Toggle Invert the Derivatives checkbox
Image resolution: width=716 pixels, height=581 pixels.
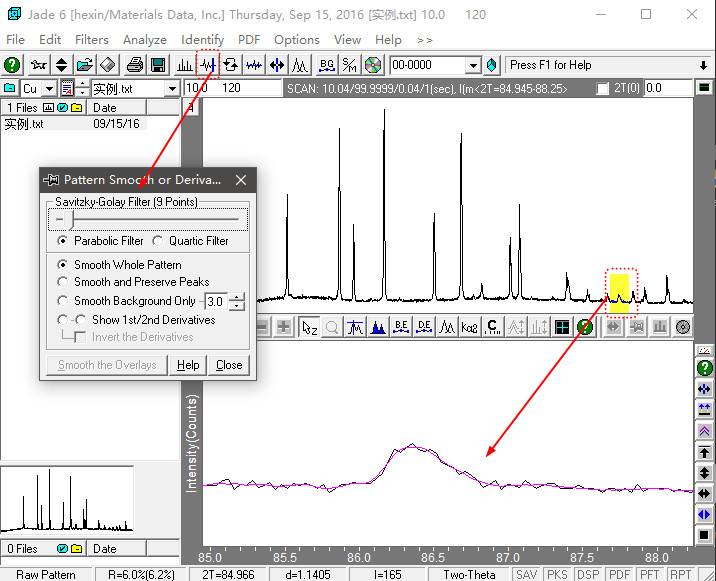point(79,337)
